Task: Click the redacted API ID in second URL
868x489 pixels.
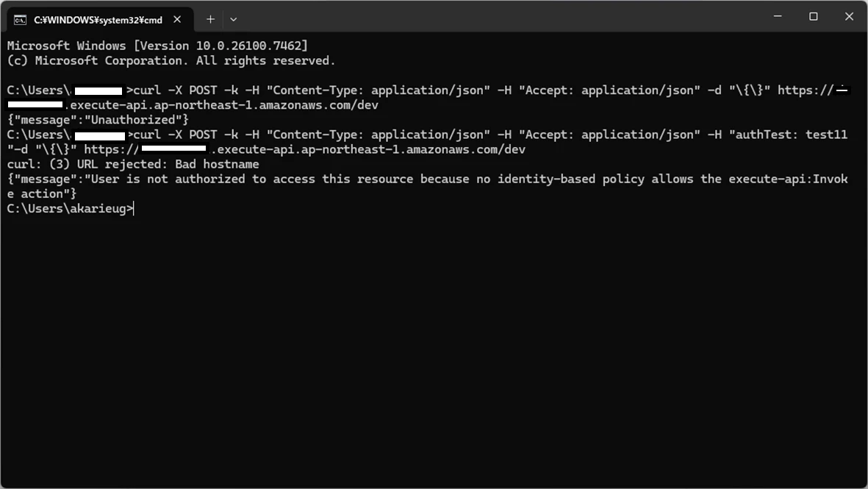Action: [x=174, y=149]
